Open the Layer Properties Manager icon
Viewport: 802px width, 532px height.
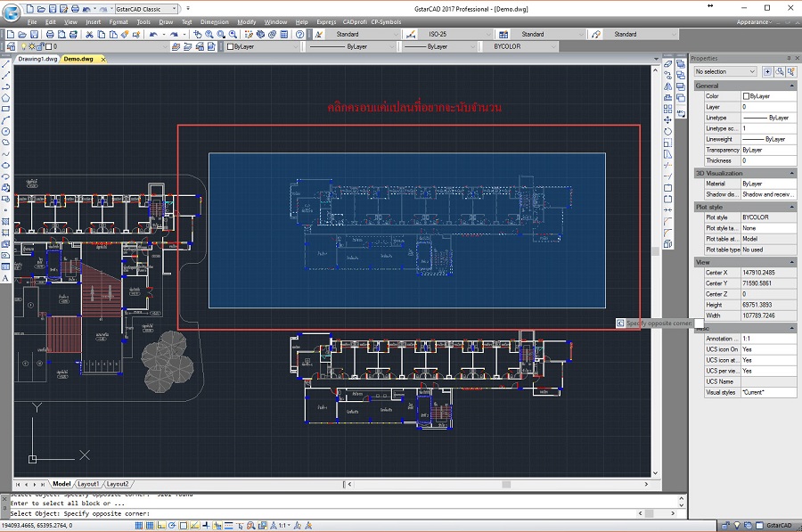(x=11, y=46)
